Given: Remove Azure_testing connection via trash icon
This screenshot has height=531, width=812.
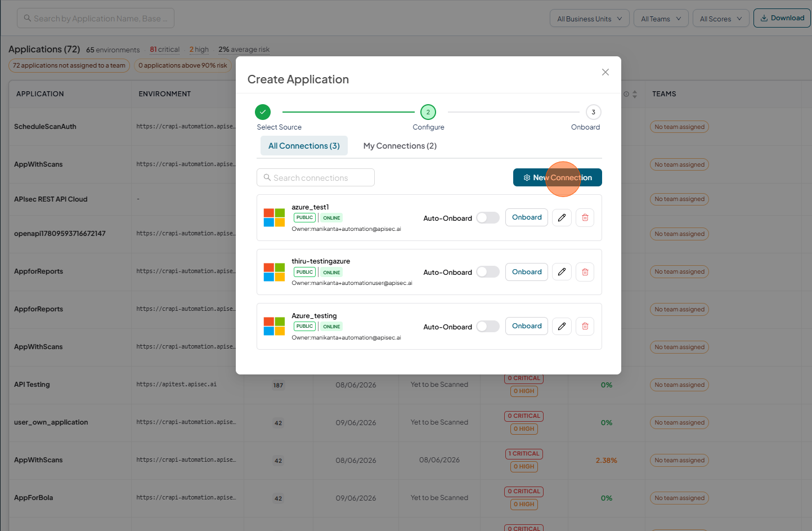Looking at the screenshot, I should pyautogui.click(x=585, y=326).
